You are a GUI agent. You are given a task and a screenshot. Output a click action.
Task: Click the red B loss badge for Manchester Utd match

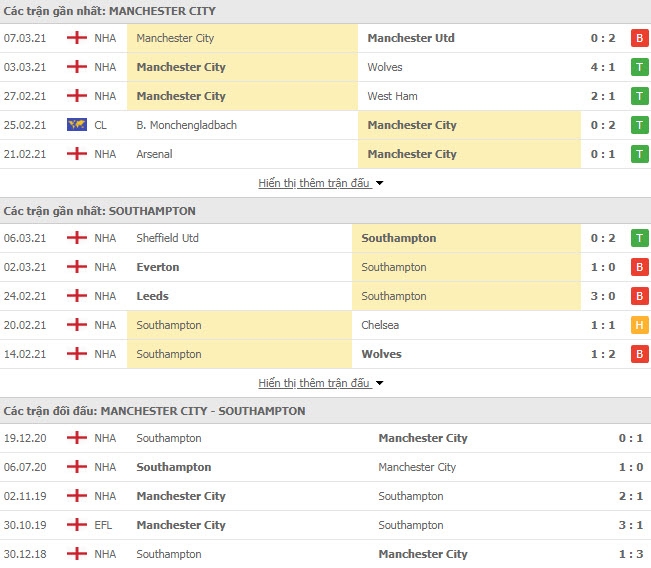(639, 38)
